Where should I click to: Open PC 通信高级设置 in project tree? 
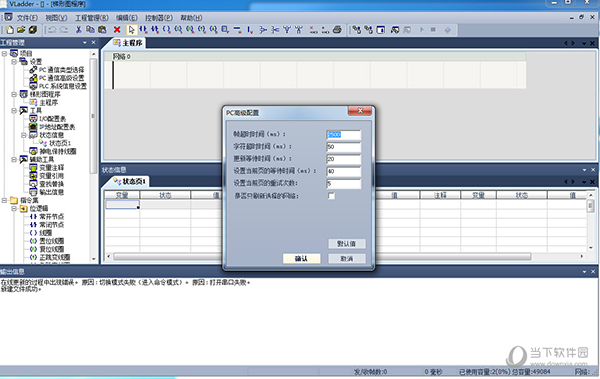pyautogui.click(x=61, y=78)
